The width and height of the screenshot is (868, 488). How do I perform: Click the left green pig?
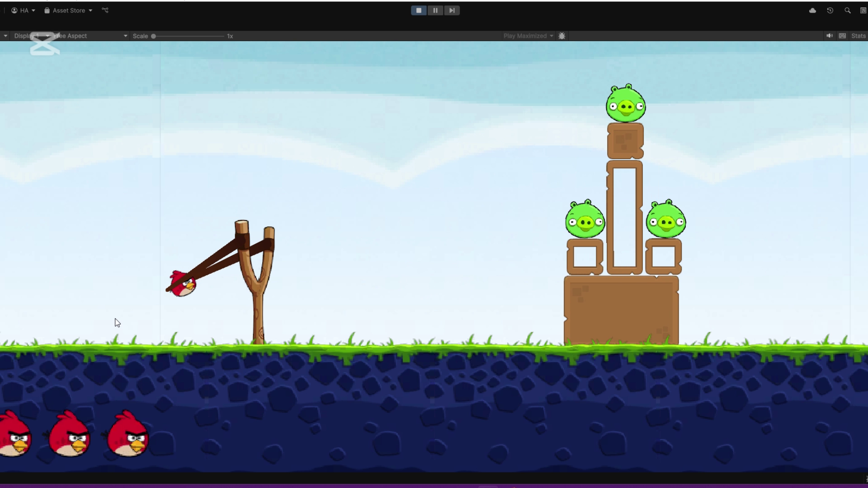585,219
